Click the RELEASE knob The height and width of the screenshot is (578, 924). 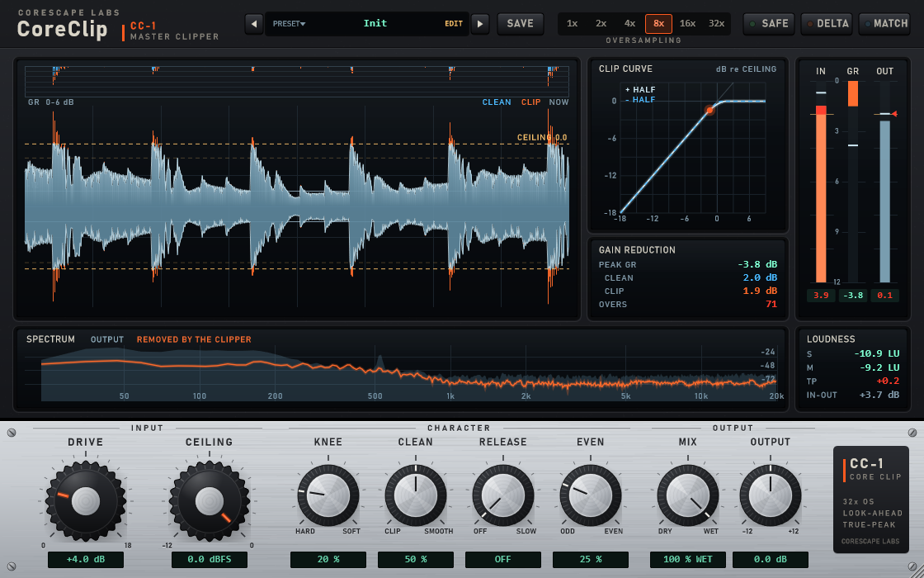point(502,496)
